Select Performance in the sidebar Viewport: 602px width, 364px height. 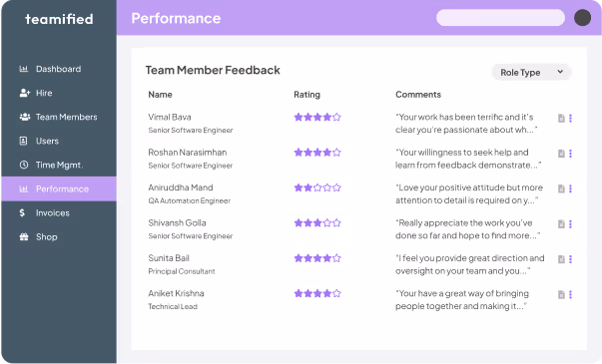click(x=59, y=188)
